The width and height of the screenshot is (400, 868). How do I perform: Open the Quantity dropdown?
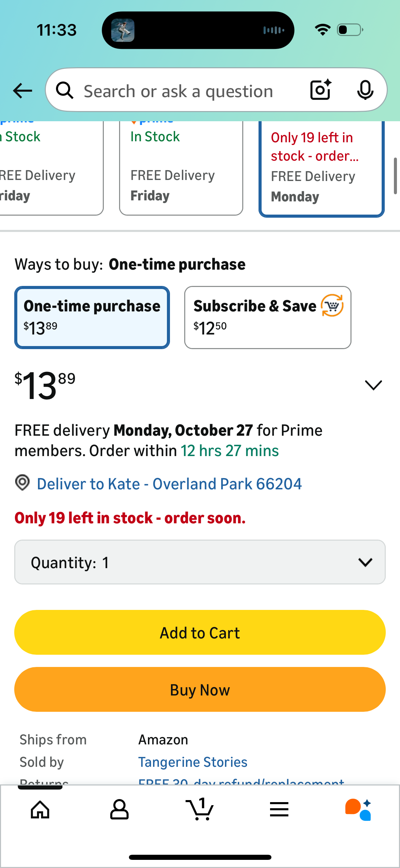(x=200, y=562)
